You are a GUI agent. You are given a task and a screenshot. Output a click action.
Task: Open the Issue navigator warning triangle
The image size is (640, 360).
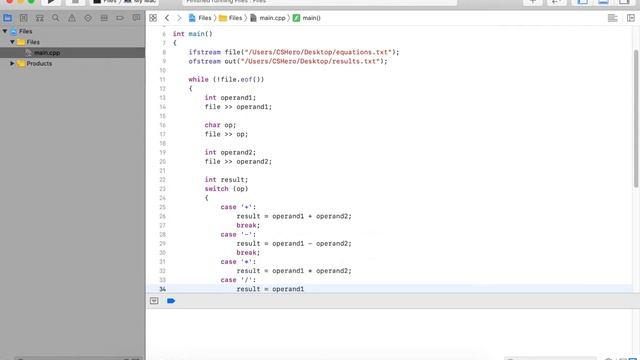coord(72,18)
